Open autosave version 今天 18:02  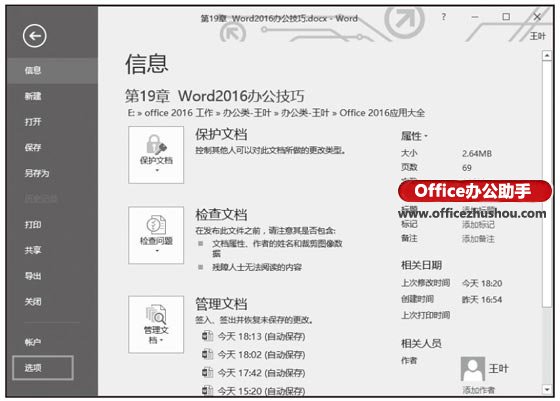(254, 355)
